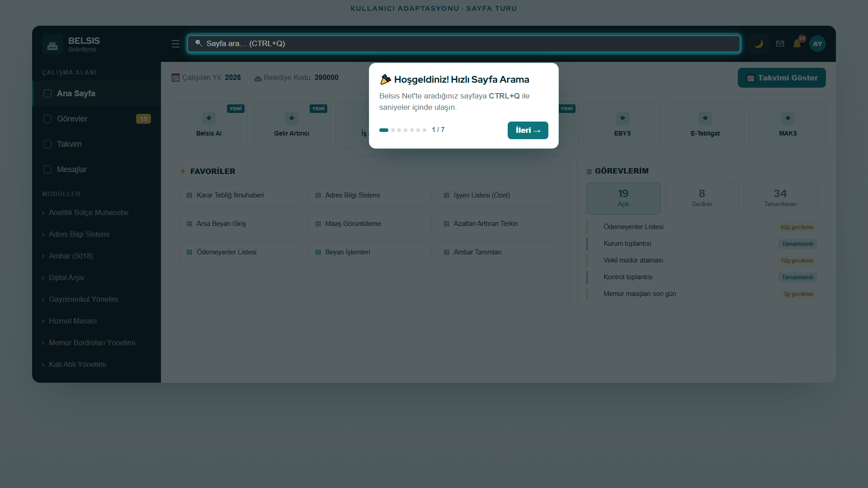The height and width of the screenshot is (488, 868).
Task: Click the AY user avatar
Action: [817, 44]
